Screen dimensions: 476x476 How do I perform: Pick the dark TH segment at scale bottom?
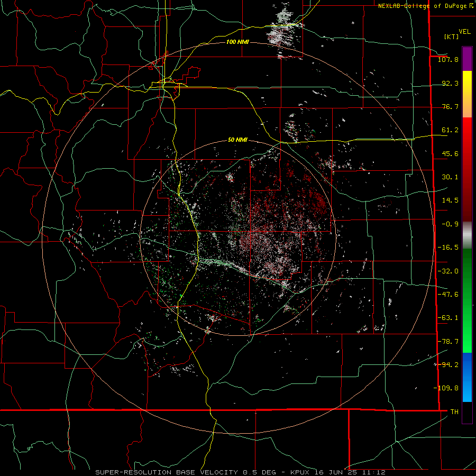(x=467, y=412)
